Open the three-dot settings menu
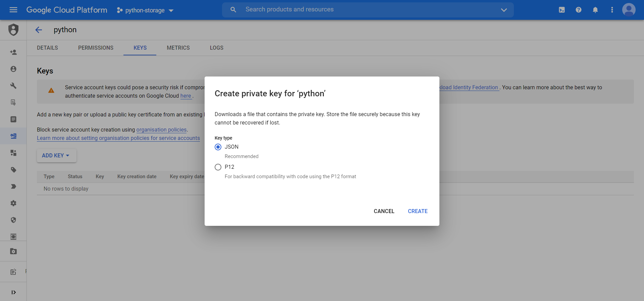Viewport: 644px width, 301px height. coord(612,10)
